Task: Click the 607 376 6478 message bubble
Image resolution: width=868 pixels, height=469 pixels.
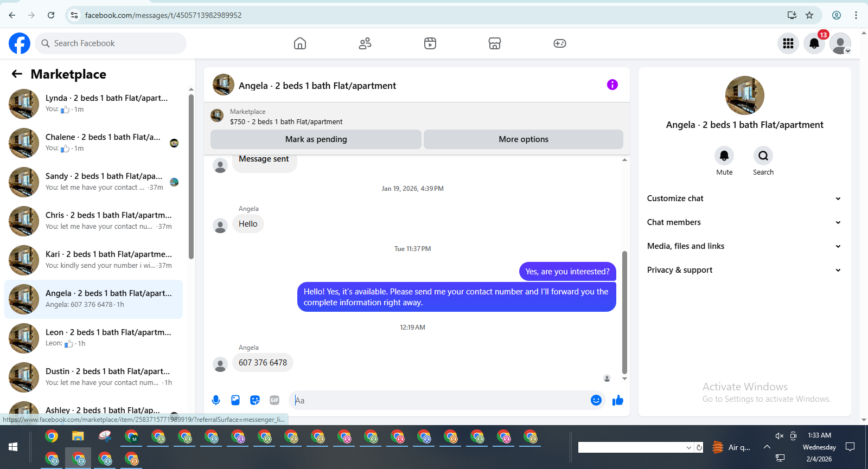Action: (263, 363)
